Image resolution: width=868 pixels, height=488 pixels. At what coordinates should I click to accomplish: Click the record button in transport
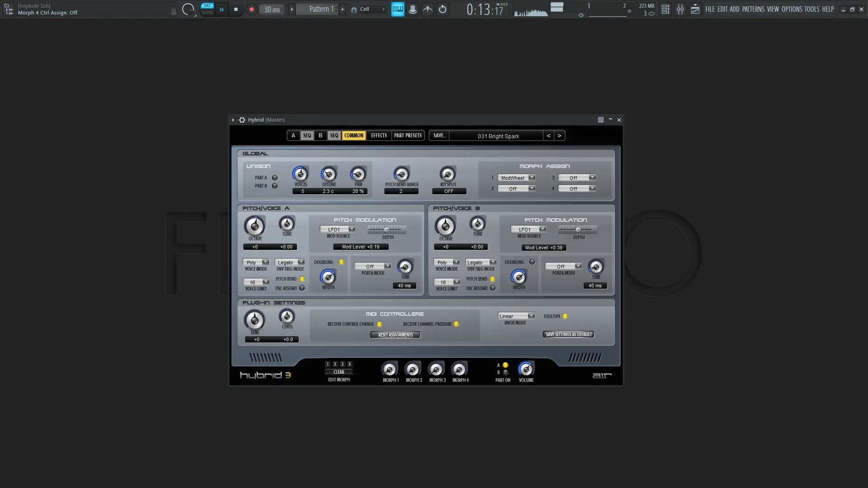coord(251,9)
